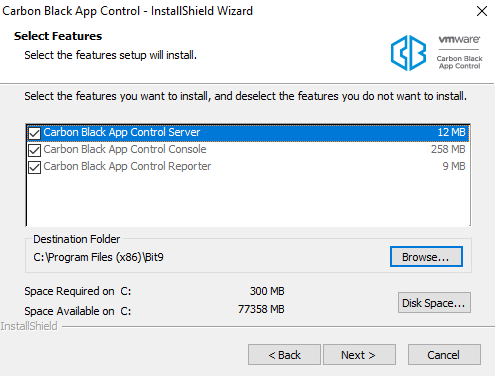Viewport: 495px width, 376px height.
Task: Click the Carbon Black App Control product label
Action: [459, 62]
